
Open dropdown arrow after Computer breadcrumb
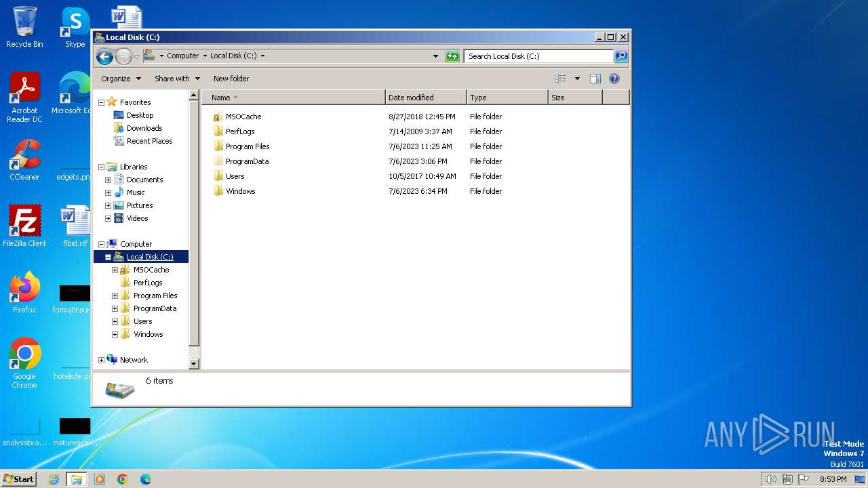205,56
